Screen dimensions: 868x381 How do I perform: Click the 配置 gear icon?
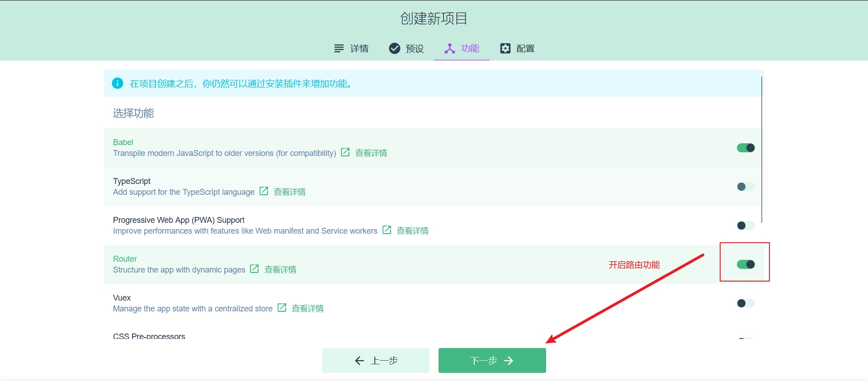tap(505, 48)
